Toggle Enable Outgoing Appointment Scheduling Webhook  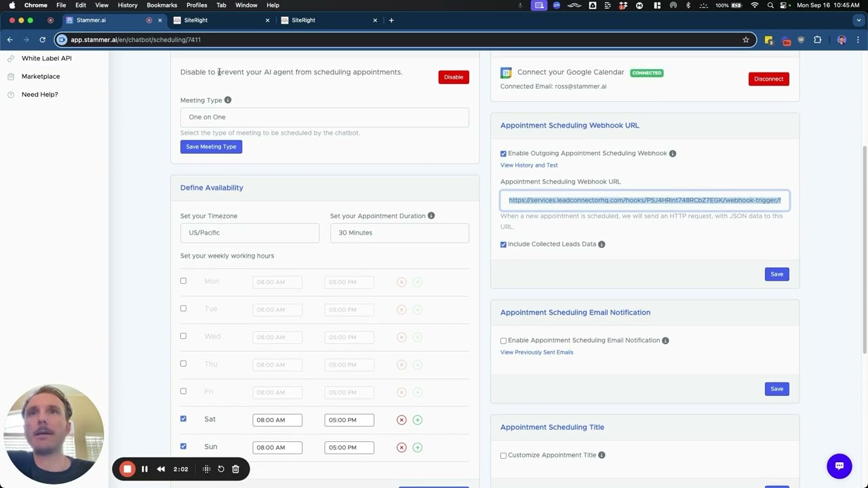pos(503,154)
